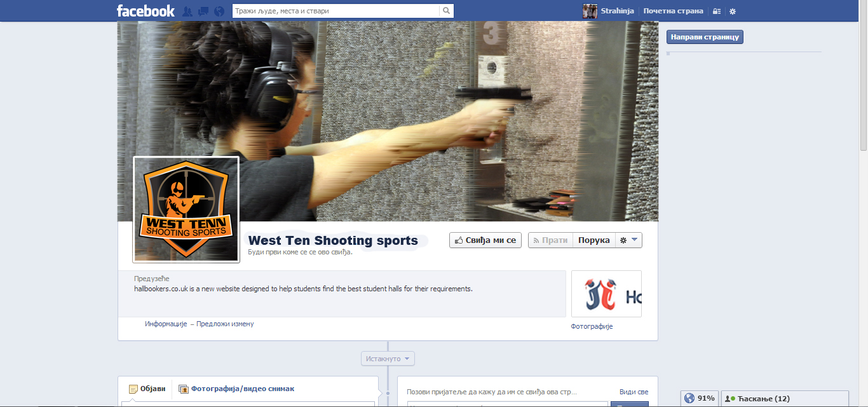Go to Strahinja profile link
Screen dimensions: 868x407
[x=618, y=11]
